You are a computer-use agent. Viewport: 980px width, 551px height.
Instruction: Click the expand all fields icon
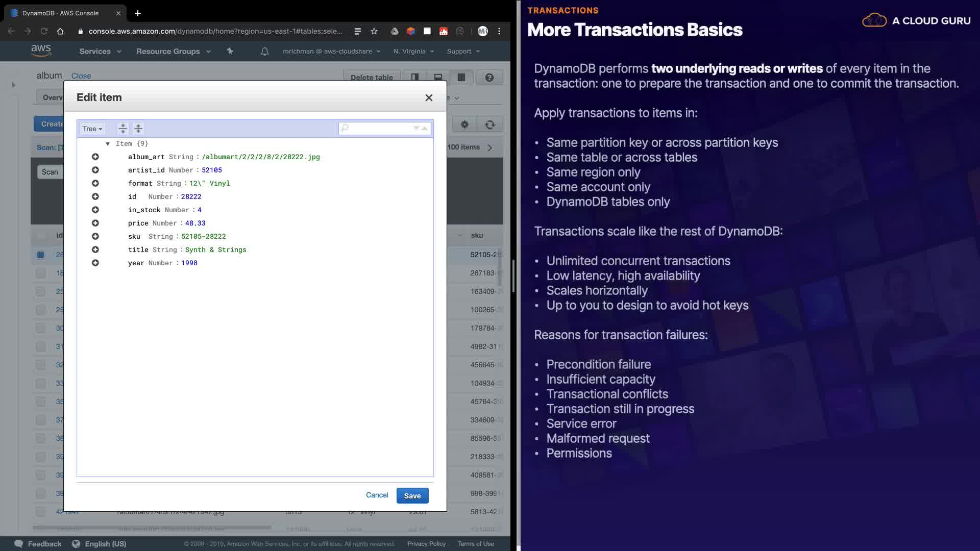tap(122, 129)
